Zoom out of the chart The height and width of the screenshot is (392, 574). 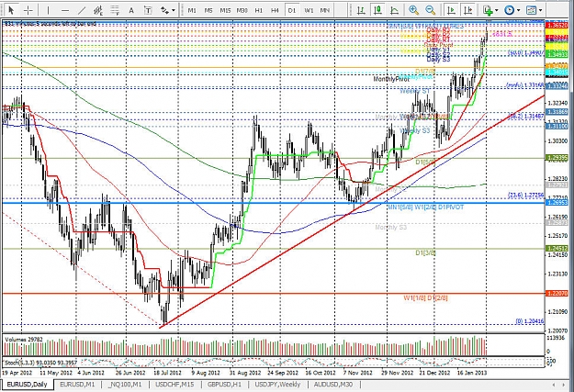[431, 10]
